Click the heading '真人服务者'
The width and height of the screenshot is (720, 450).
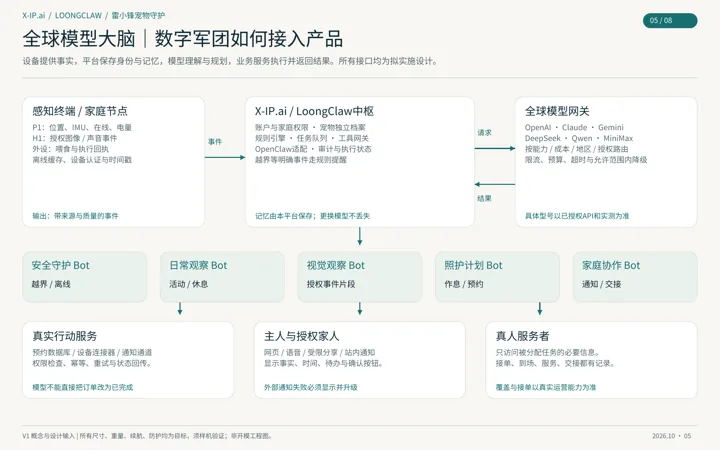click(523, 336)
